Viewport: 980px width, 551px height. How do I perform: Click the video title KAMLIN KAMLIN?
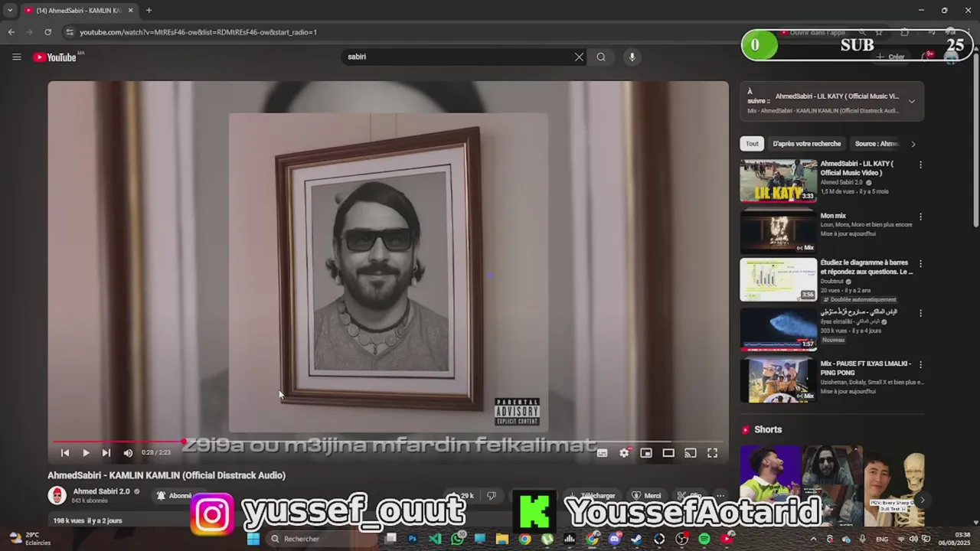click(x=166, y=475)
